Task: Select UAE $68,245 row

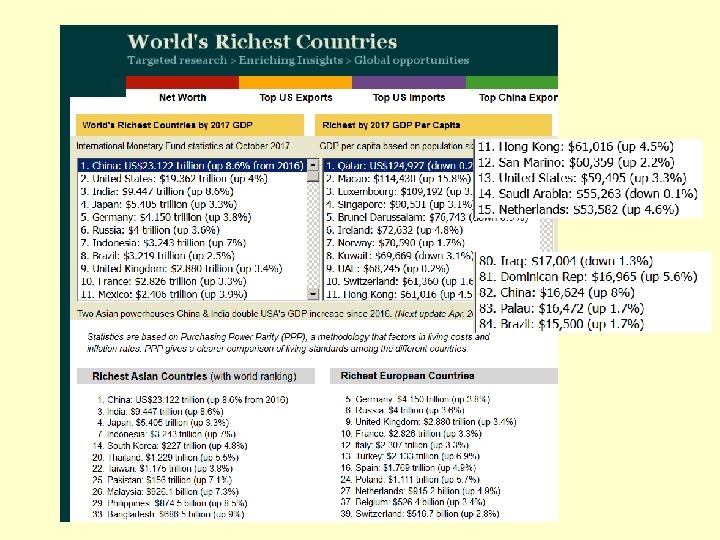Action: (x=388, y=268)
